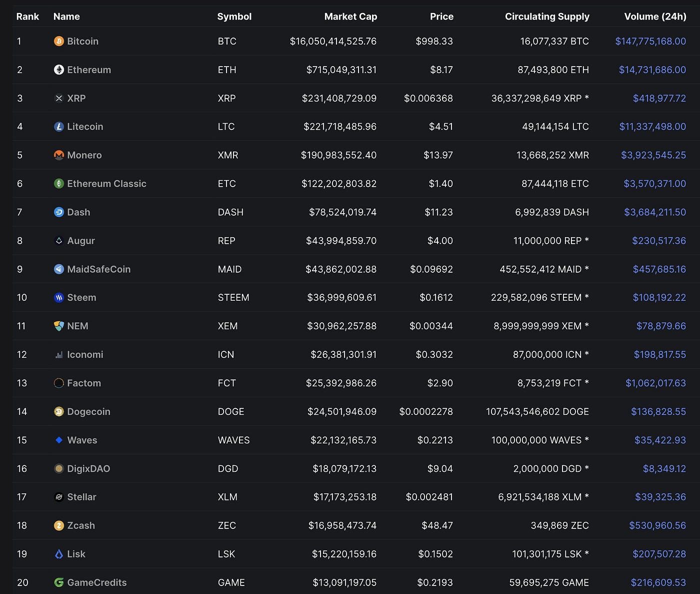Select GameCredits supply 59,695,275 GAME
Screen dimensions: 700x594
(549, 582)
